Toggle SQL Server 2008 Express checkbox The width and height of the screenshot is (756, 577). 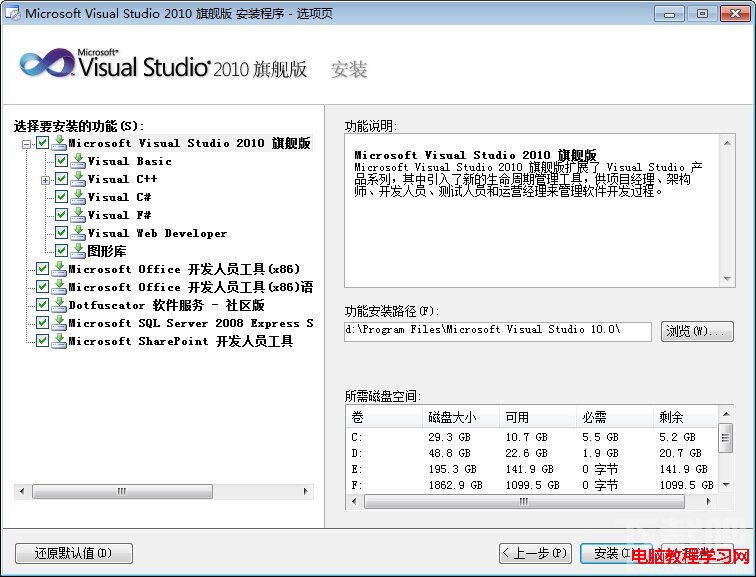pyautogui.click(x=42, y=322)
